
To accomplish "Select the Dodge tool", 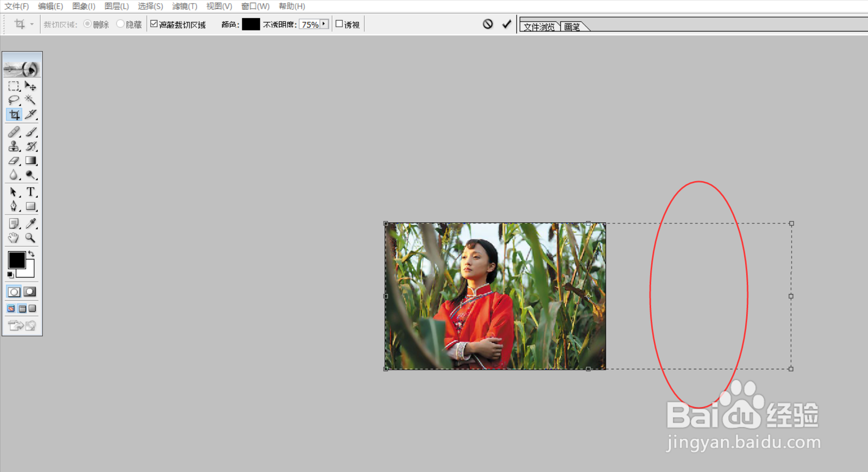I will pos(30,175).
